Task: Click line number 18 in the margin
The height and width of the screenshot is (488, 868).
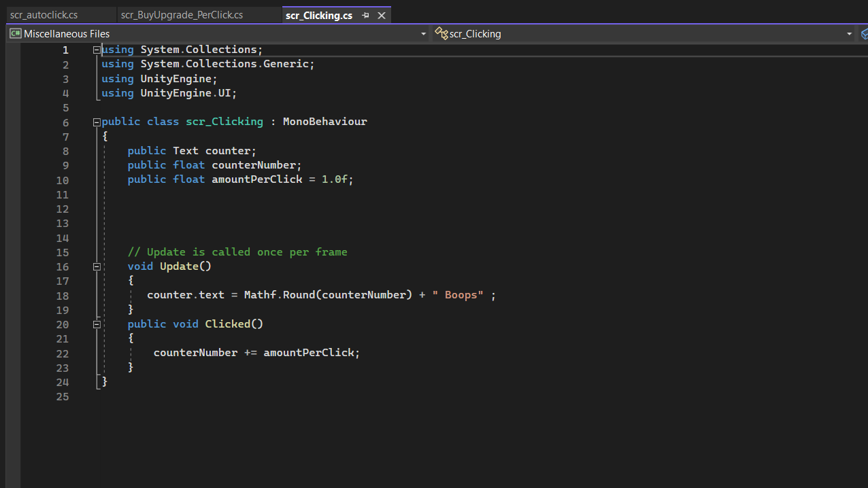Action: [x=63, y=296]
